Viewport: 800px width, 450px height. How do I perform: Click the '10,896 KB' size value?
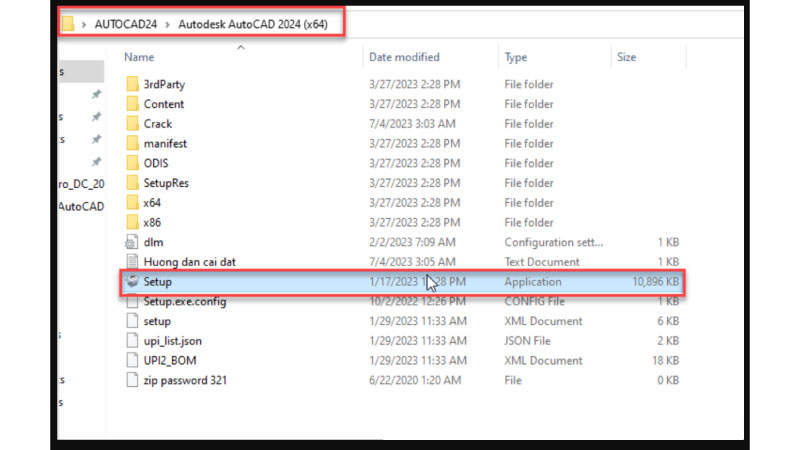(655, 282)
